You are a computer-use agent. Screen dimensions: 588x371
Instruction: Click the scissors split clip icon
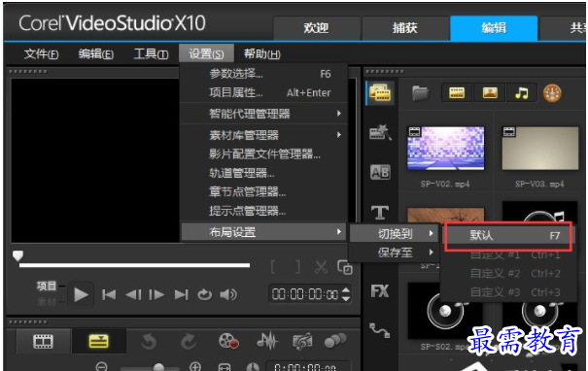click(321, 267)
